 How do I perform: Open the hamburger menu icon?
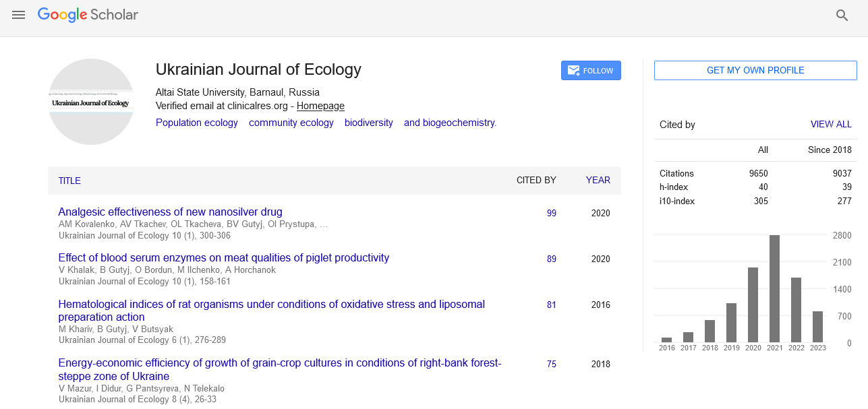[x=18, y=15]
